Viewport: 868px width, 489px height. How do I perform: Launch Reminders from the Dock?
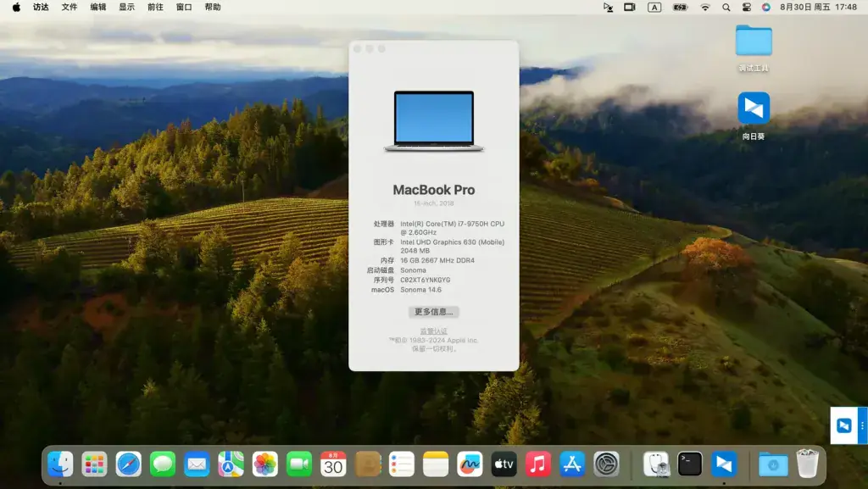coord(401,464)
